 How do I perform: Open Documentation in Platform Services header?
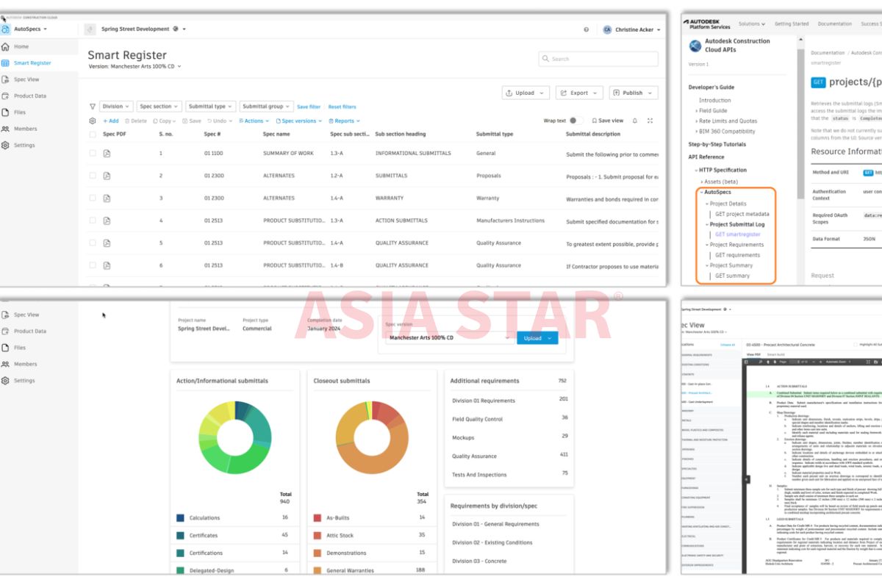click(835, 24)
